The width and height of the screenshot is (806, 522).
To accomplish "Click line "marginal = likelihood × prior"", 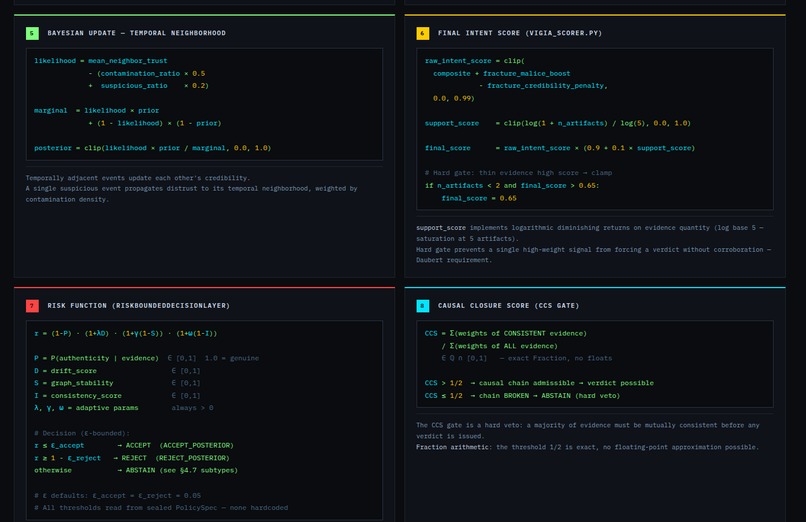I will point(97,110).
